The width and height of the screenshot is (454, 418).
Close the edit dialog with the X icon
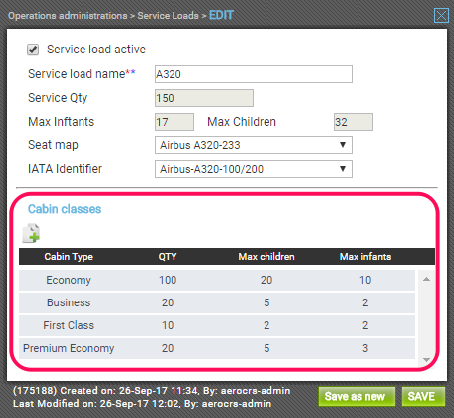(441, 16)
